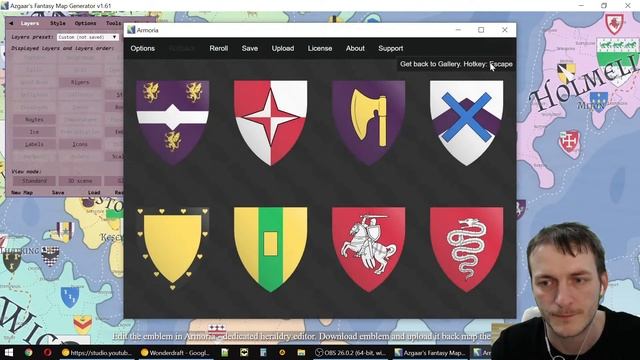The height and width of the screenshot is (360, 640).
Task: Select the purple shield with golden axe
Action: pos(369,122)
